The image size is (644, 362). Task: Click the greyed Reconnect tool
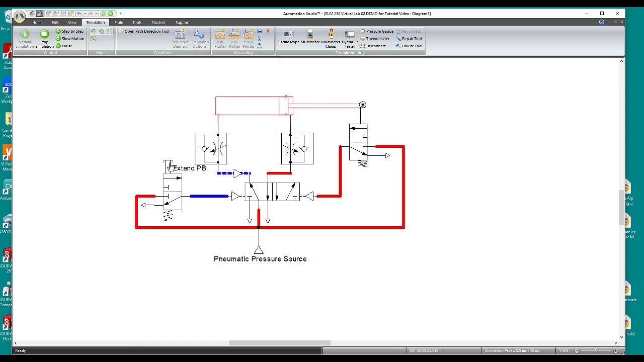click(x=408, y=31)
